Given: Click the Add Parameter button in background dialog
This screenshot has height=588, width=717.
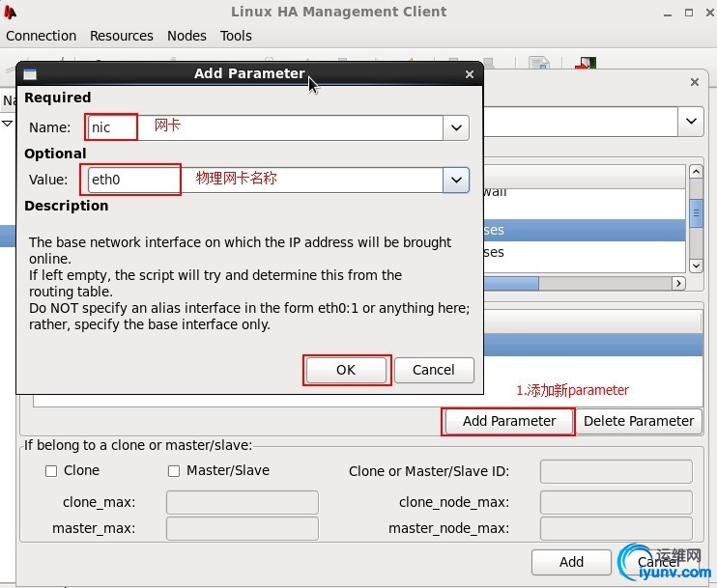Looking at the screenshot, I should (x=509, y=421).
